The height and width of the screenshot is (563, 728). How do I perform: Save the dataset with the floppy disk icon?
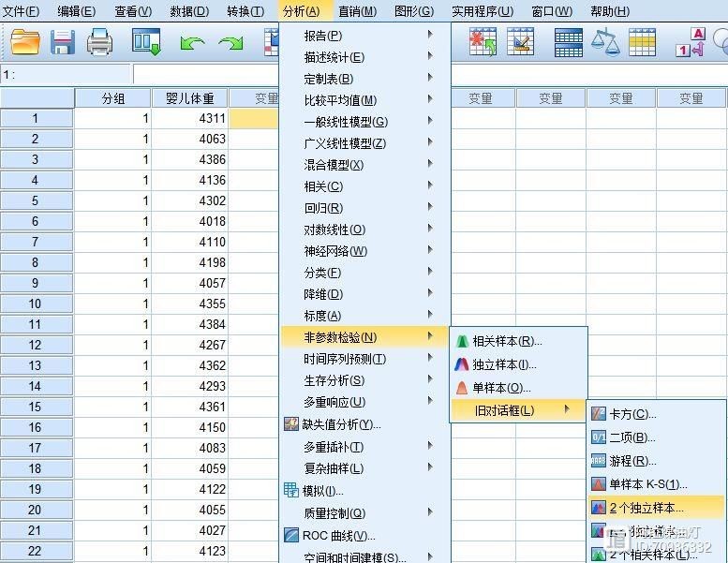tap(63, 41)
